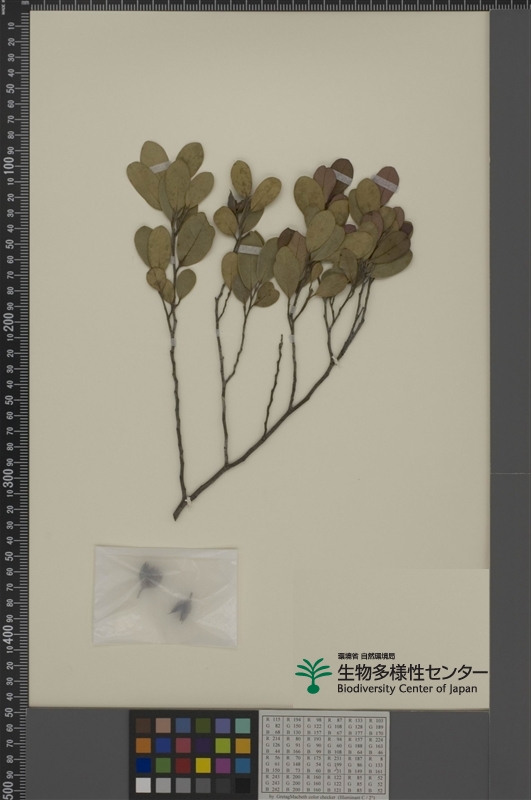Image resolution: width=531 pixels, height=800 pixels.
Task: Click the green palm tree logo
Action: point(313,676)
